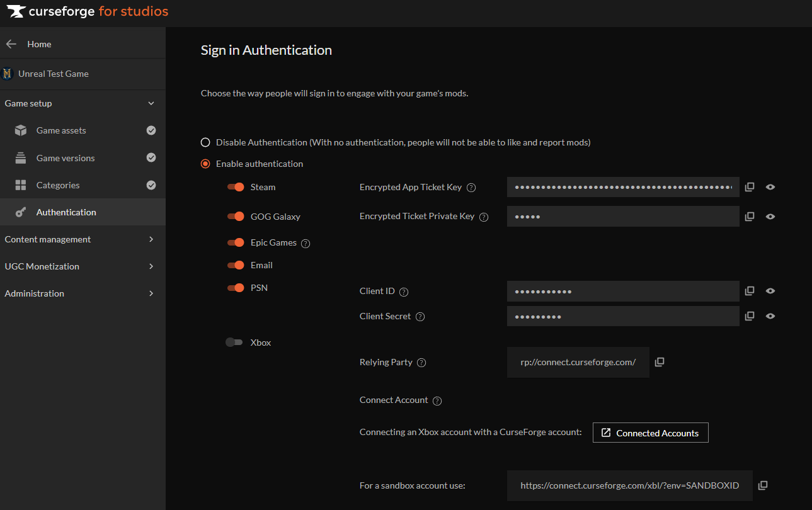Click the back arrow next to Home

tap(11, 44)
